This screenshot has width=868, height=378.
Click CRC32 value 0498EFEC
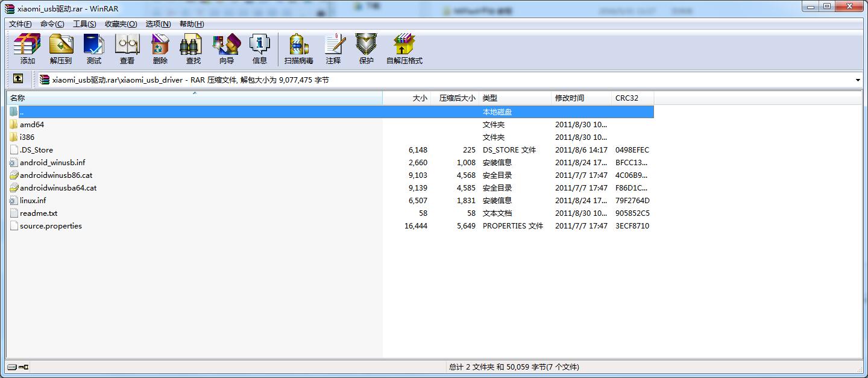pyautogui.click(x=632, y=150)
